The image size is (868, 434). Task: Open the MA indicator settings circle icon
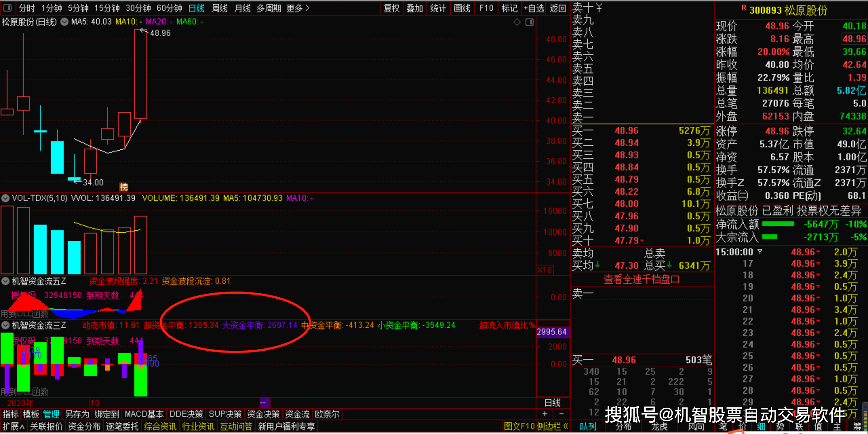click(x=64, y=22)
